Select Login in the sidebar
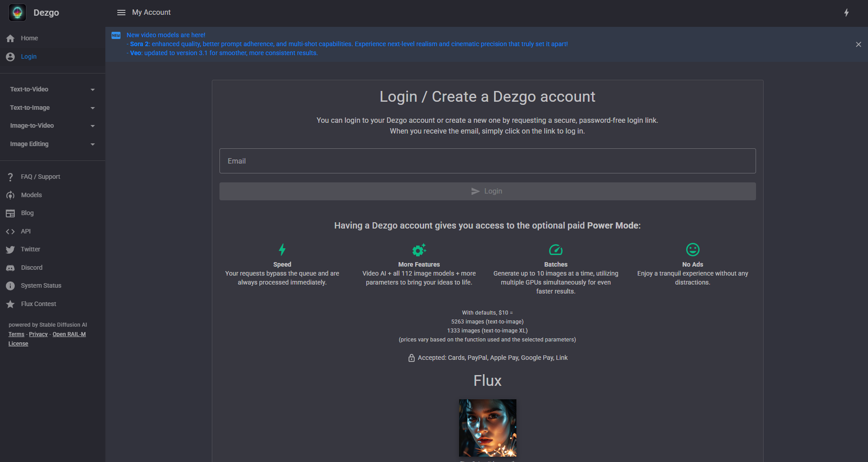 click(x=29, y=56)
